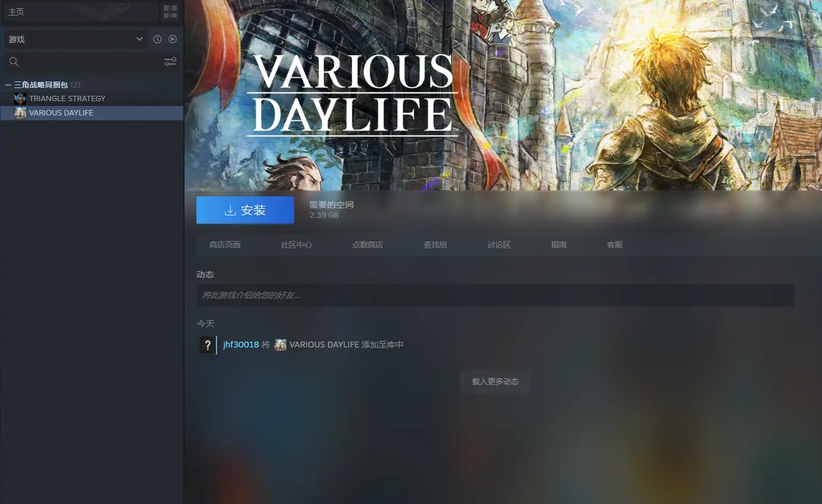The height and width of the screenshot is (504, 822).
Task: Open 商店页面 store page link
Action: (225, 245)
